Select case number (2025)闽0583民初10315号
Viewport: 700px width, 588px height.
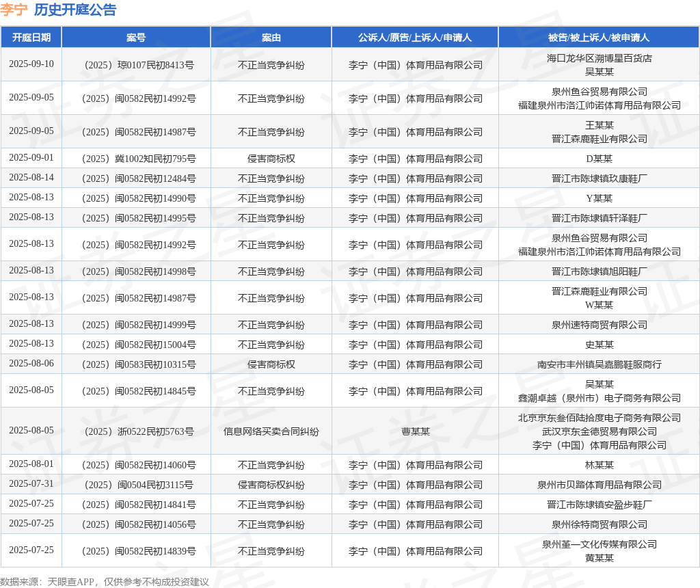[139, 365]
